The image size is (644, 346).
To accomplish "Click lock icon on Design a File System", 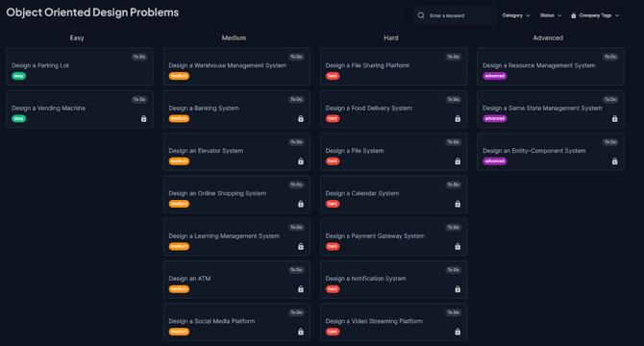I will click(458, 161).
